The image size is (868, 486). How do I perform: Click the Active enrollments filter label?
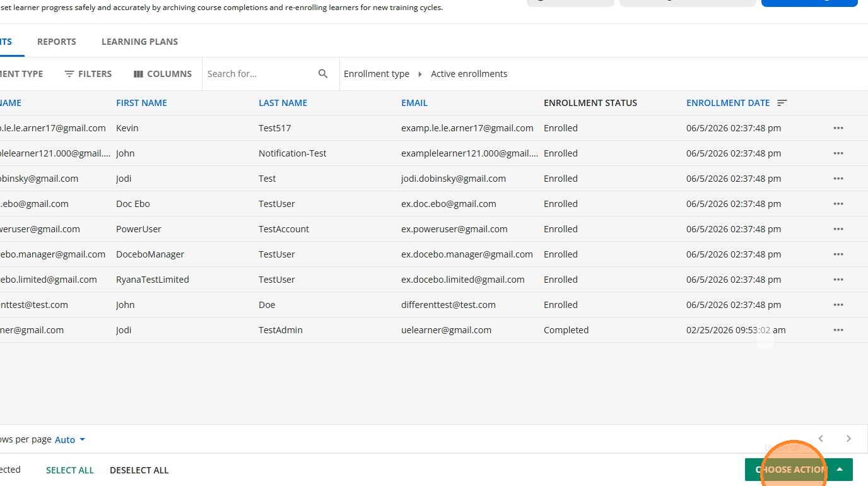tap(469, 74)
